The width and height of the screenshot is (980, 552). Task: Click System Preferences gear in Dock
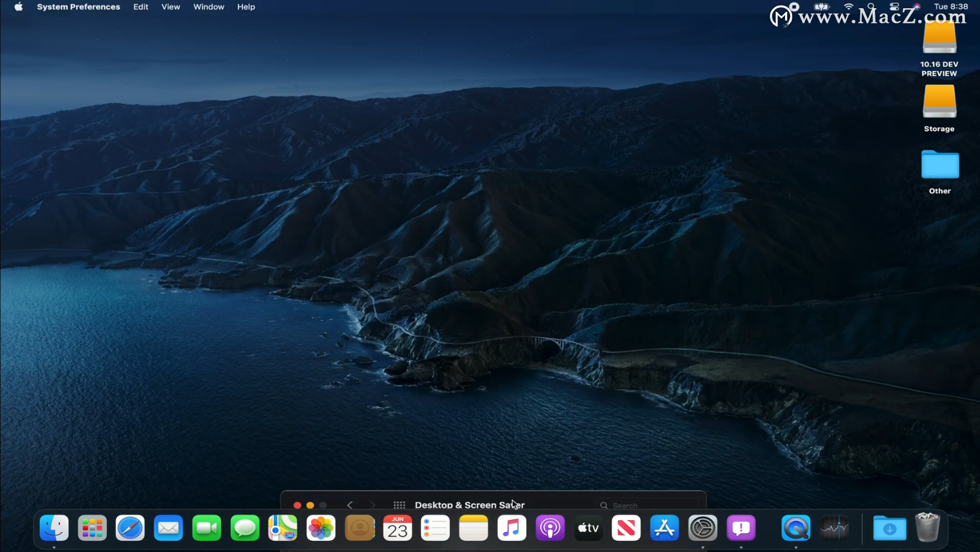[x=702, y=528]
